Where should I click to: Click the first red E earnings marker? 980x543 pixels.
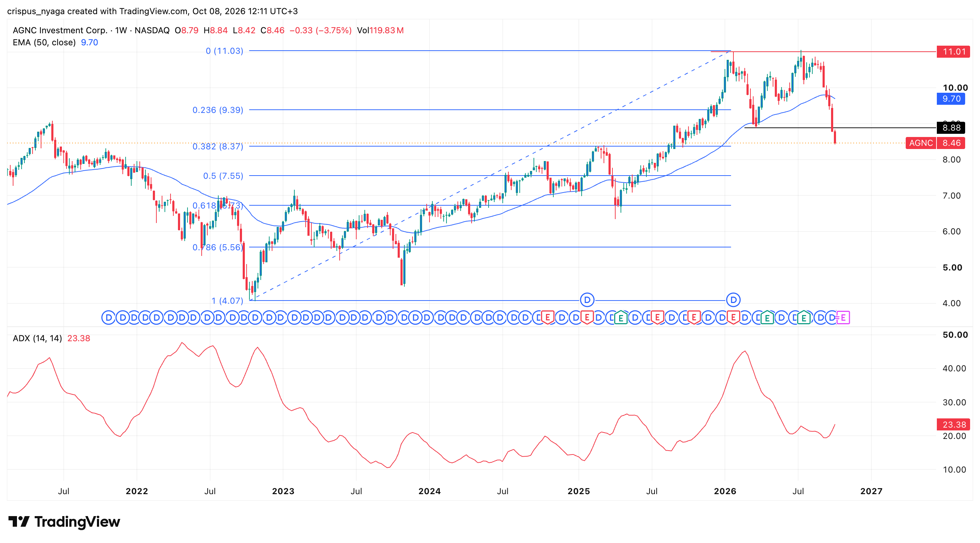(547, 318)
